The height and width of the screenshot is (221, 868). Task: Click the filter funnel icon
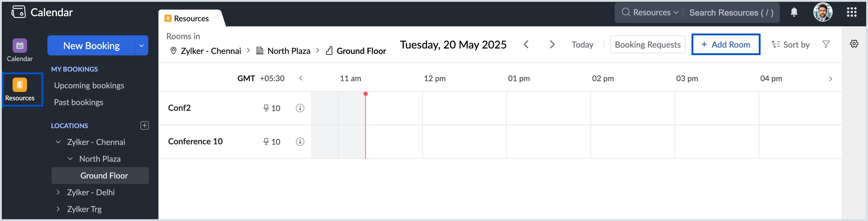826,44
